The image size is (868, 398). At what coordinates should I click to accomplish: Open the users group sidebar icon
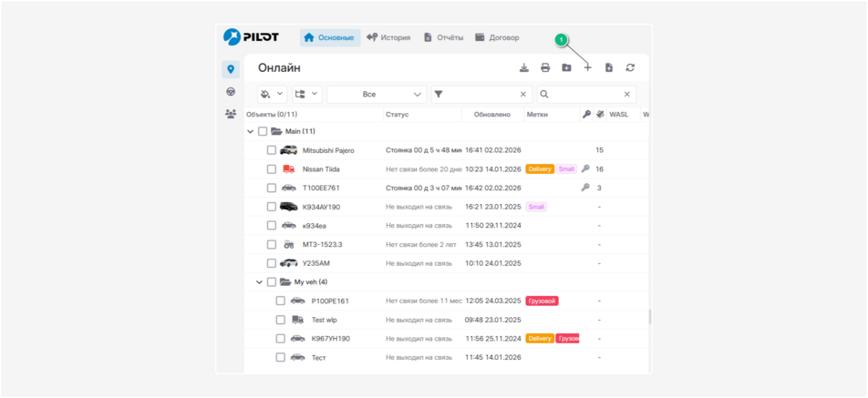(x=231, y=115)
